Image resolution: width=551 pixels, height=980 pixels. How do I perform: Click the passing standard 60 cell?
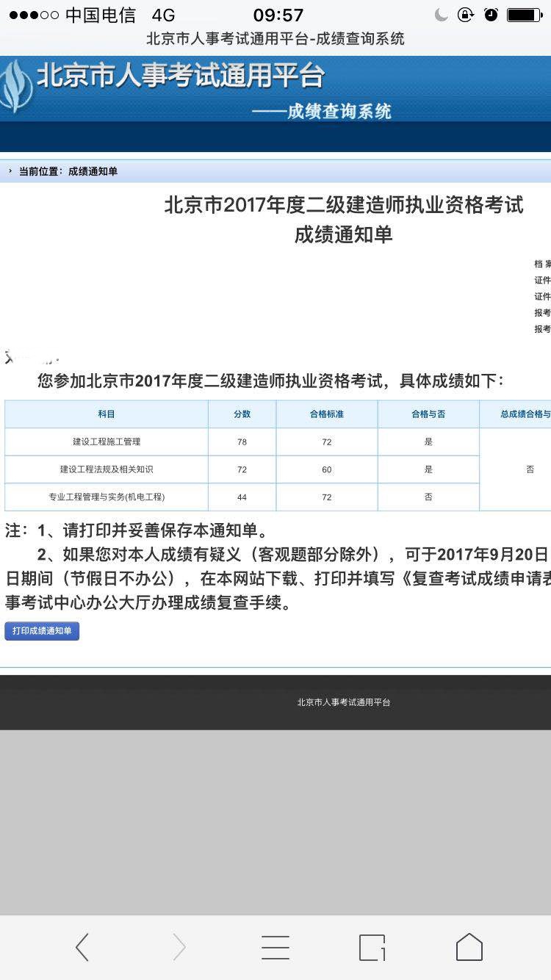pyautogui.click(x=327, y=469)
